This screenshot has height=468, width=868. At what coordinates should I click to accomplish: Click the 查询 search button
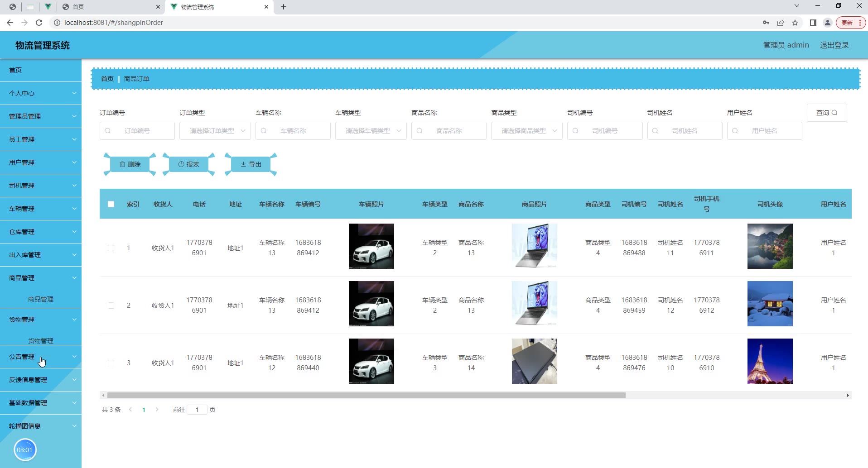(826, 113)
